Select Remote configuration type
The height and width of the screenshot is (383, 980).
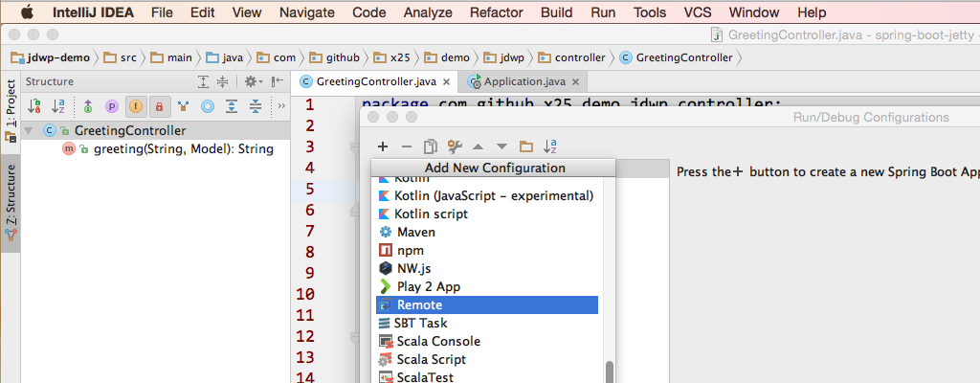(487, 304)
